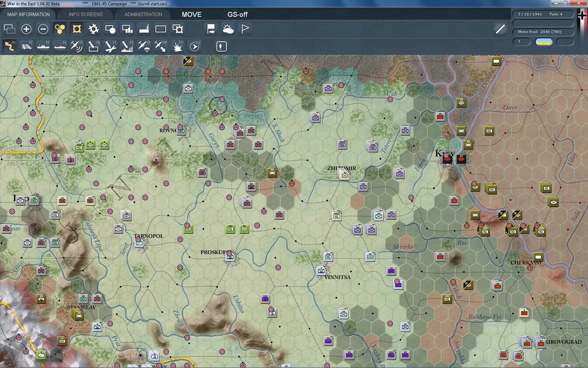
Task: Toggle the highlighted square unit-frame icon
Action: pyautogui.click(x=77, y=29)
